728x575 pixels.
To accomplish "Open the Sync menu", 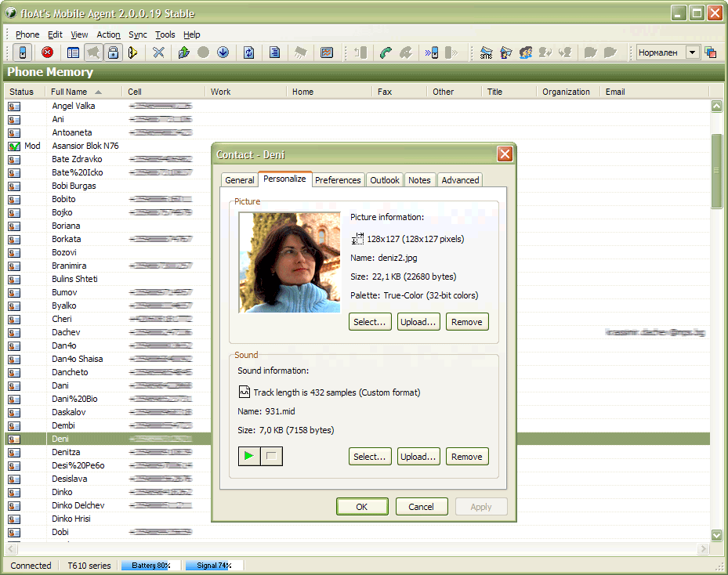I will pos(137,34).
